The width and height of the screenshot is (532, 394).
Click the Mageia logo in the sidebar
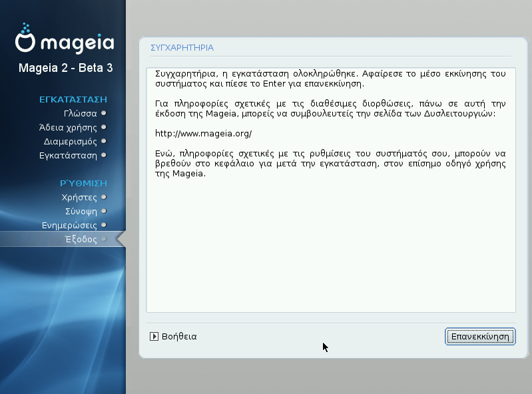point(65,38)
